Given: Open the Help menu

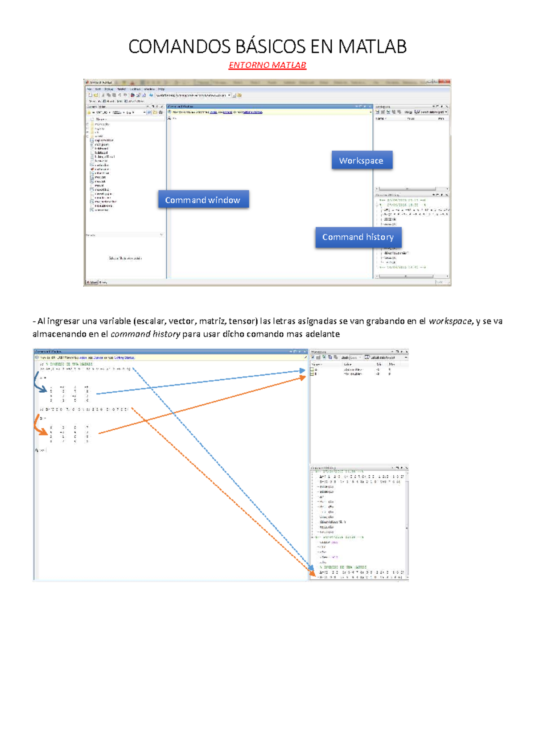Looking at the screenshot, I should (x=161, y=89).
